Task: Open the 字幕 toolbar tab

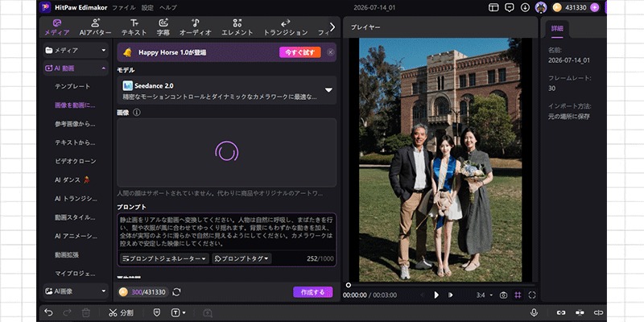Action: [x=163, y=27]
